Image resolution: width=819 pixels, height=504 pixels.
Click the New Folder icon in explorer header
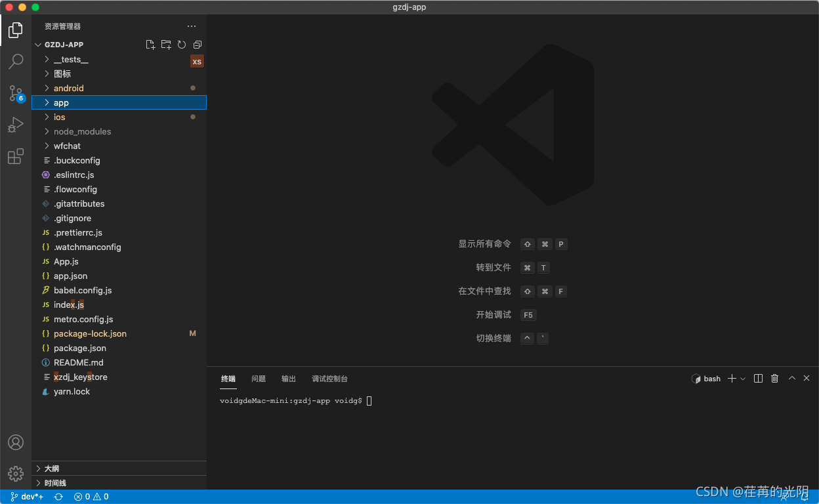pos(166,45)
